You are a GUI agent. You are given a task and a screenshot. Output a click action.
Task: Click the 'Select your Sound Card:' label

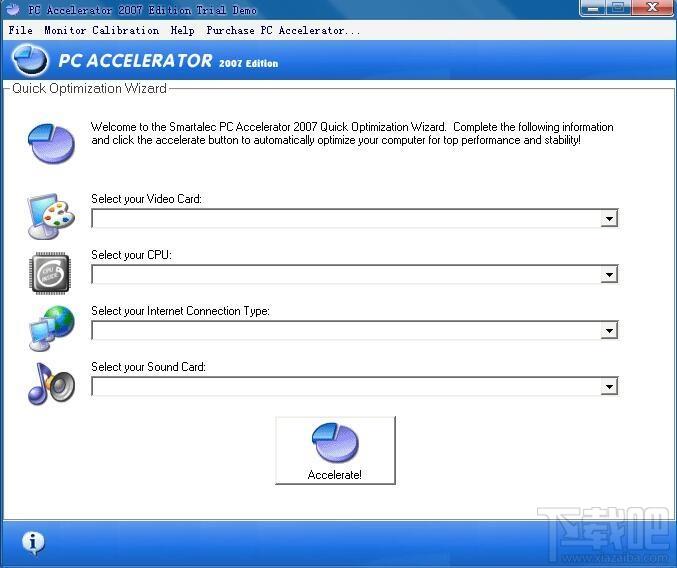(x=149, y=367)
